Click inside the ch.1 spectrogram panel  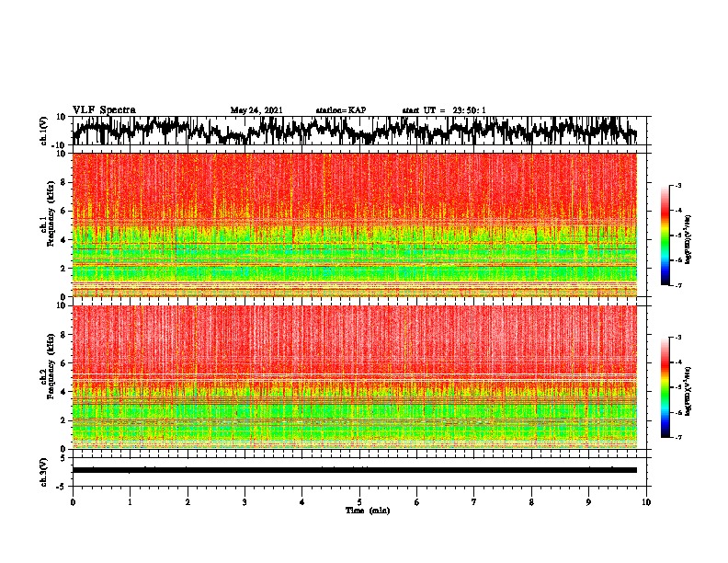[355, 224]
